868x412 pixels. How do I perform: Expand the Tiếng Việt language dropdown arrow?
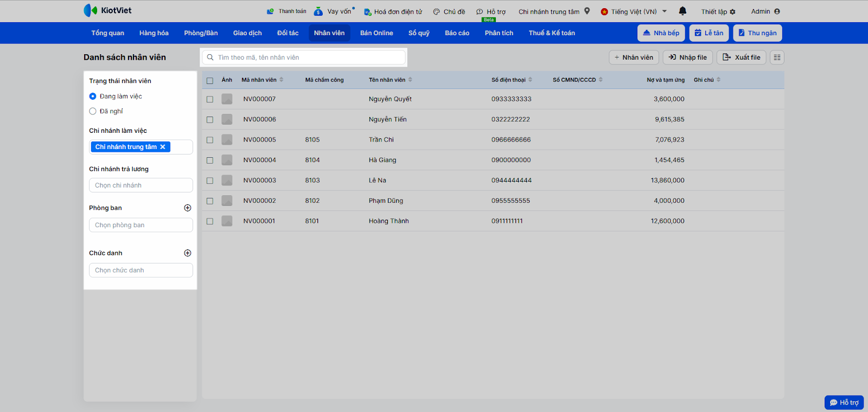pyautogui.click(x=665, y=11)
